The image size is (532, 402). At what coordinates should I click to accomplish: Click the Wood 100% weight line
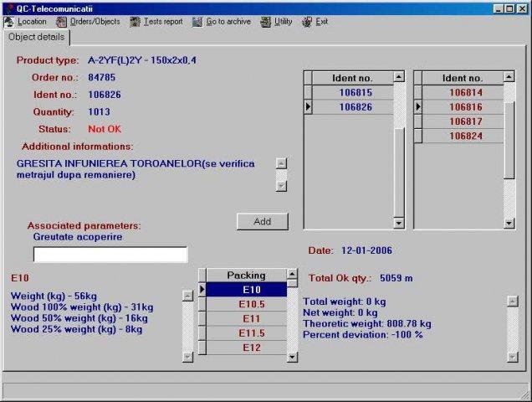pos(82,307)
